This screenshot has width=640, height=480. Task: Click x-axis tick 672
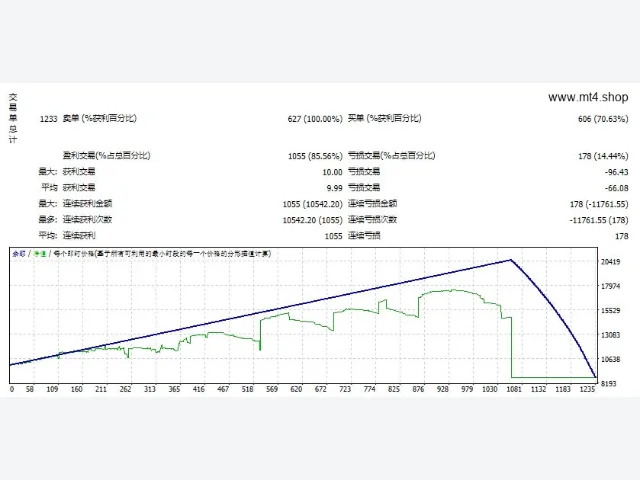pos(320,389)
